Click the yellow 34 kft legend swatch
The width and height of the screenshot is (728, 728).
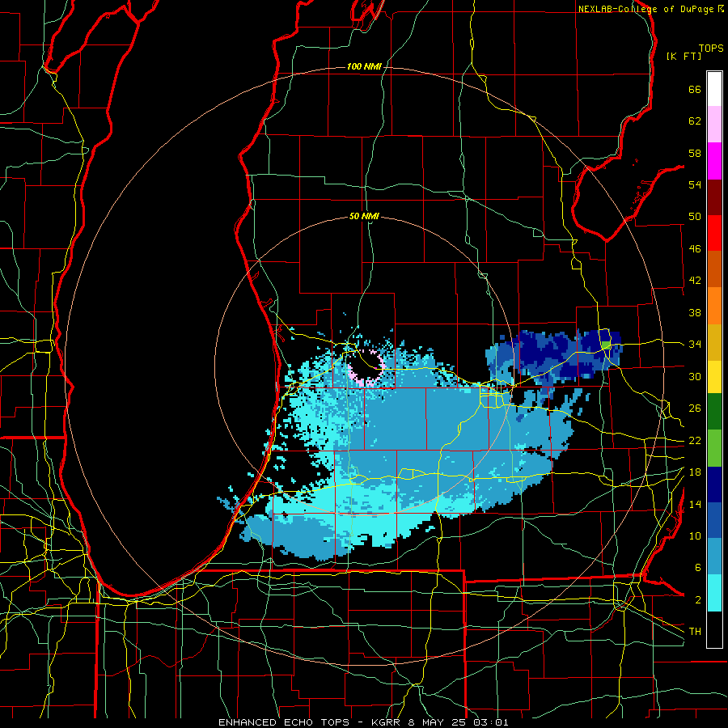pos(714,377)
